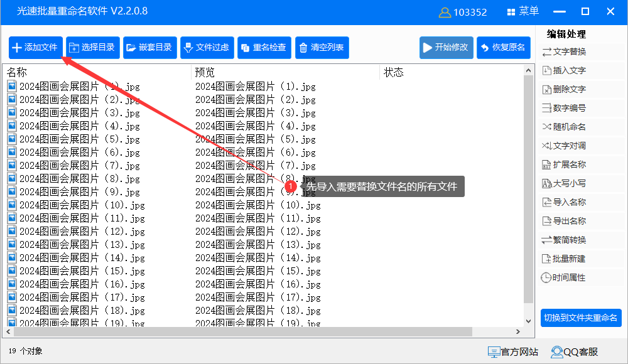
Task: Open the 菜单 menu in title bar
Action: pos(522,12)
